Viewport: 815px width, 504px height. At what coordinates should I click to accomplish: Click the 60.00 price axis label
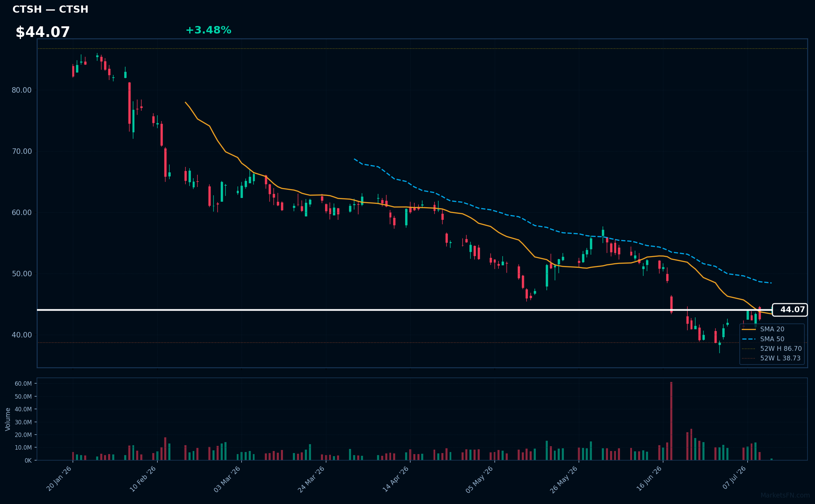tap(22, 213)
